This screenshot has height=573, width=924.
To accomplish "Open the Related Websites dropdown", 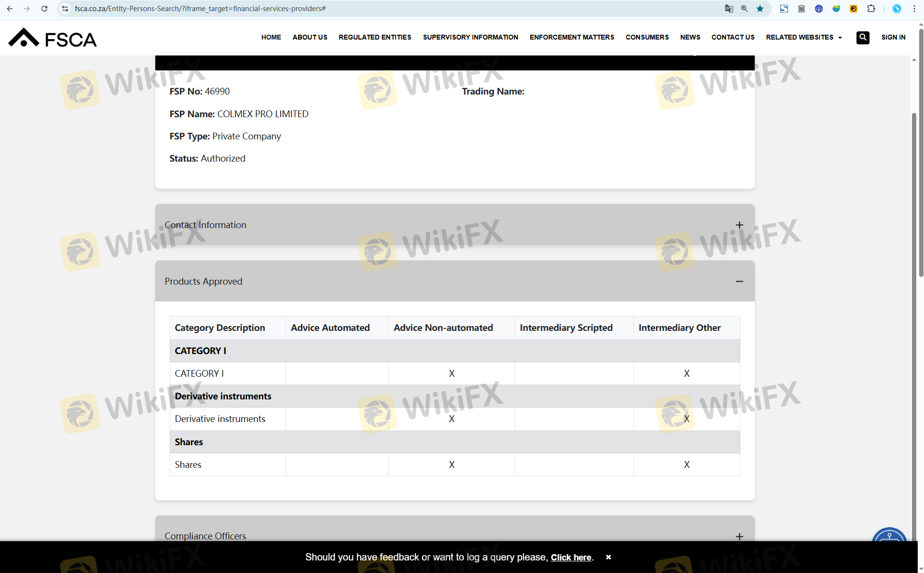I will pos(803,37).
